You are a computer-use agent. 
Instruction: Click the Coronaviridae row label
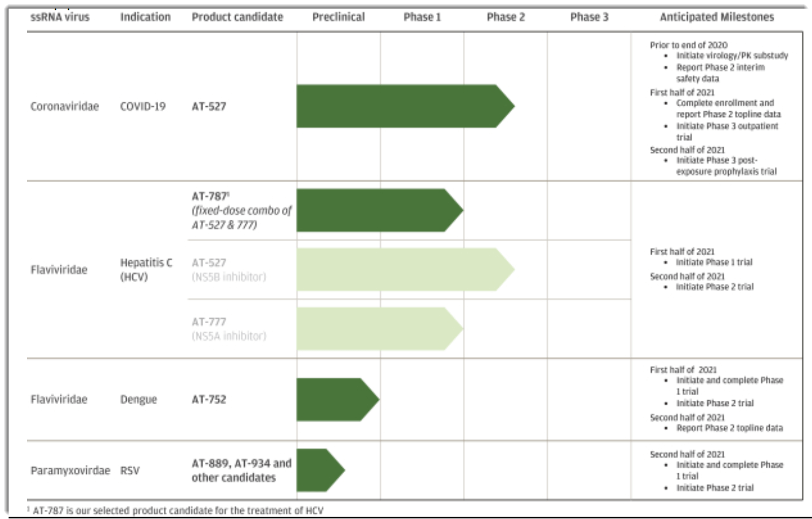click(64, 107)
